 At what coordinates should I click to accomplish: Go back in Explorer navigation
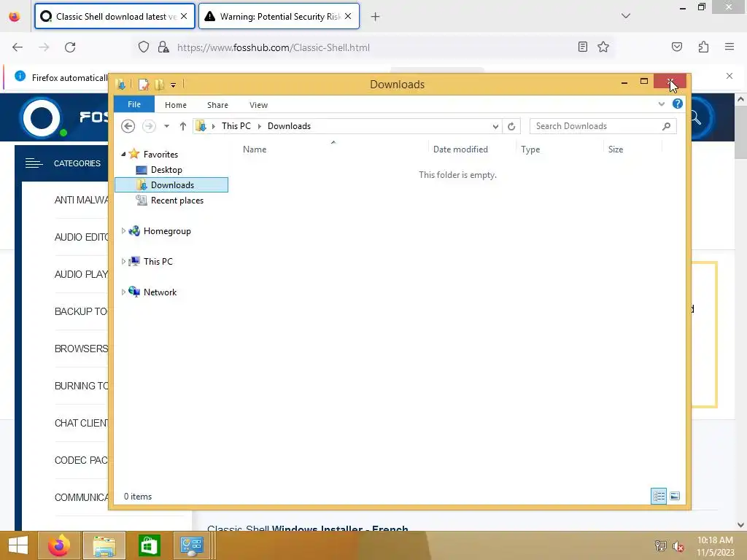(x=128, y=126)
